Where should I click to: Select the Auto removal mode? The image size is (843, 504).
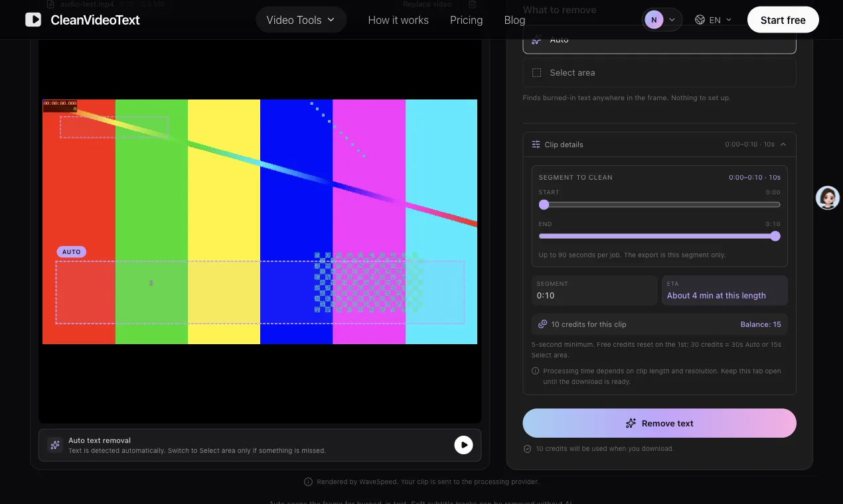[659, 40]
